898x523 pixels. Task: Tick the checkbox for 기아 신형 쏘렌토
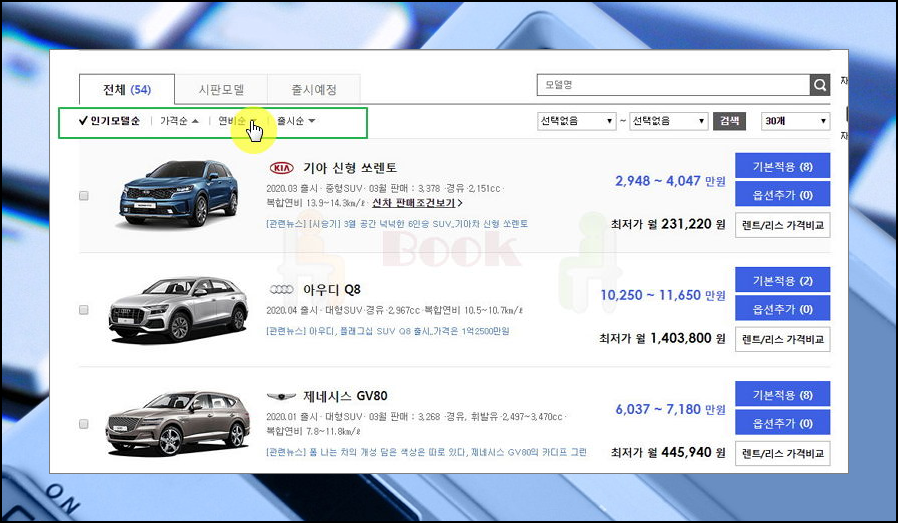pos(84,196)
